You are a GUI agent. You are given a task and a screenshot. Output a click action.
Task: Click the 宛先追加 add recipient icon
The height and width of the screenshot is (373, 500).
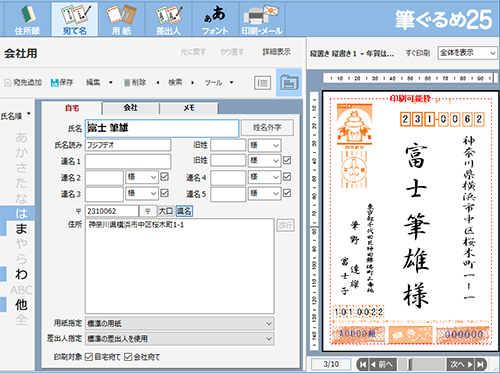click(7, 83)
